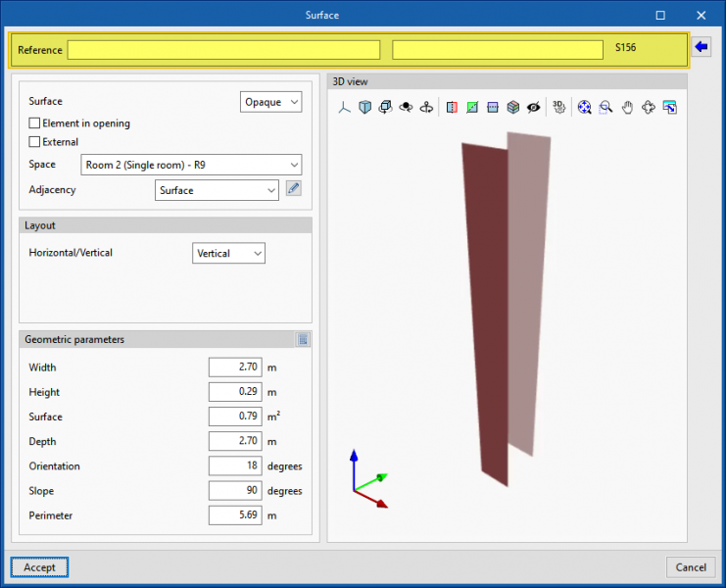This screenshot has width=726, height=588.
Task: Expand the Space room dropdown
Action: (191, 165)
